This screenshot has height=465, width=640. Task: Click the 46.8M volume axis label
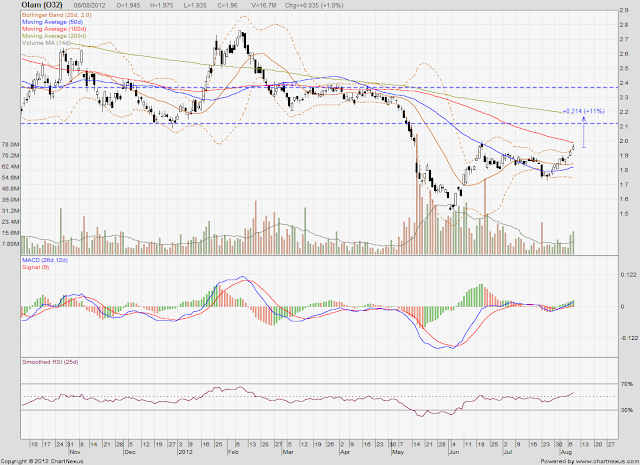pos(11,189)
